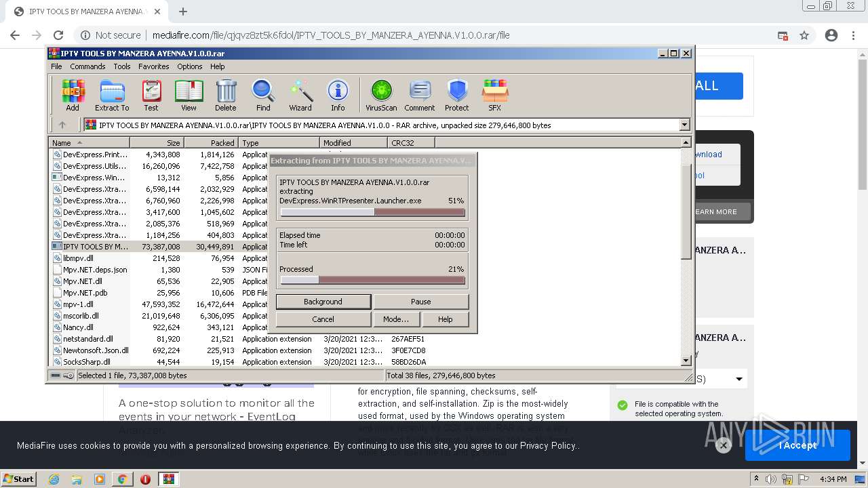The width and height of the screenshot is (868, 488).
Task: Click the Protect archive icon
Action: coord(457,95)
